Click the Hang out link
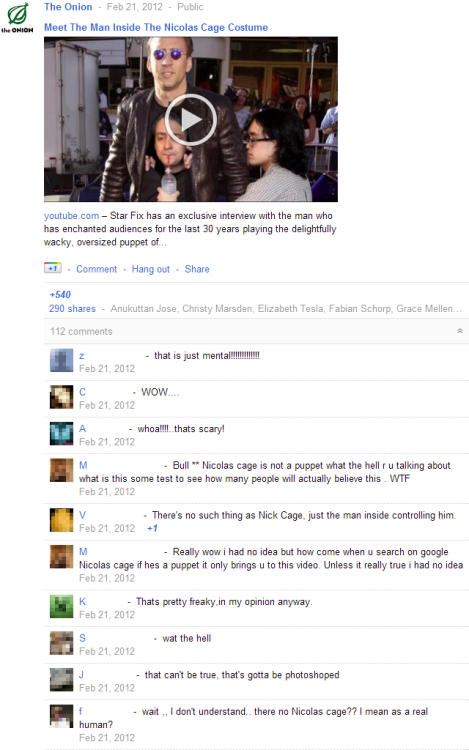 (x=151, y=269)
